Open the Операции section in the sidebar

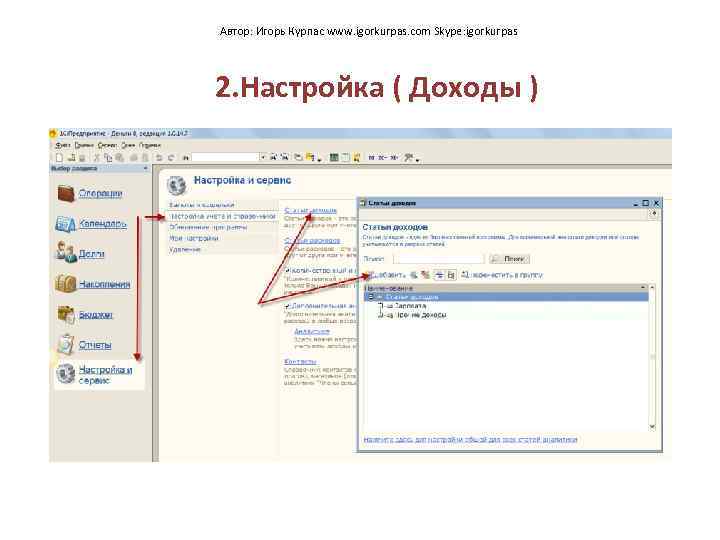pos(100,193)
